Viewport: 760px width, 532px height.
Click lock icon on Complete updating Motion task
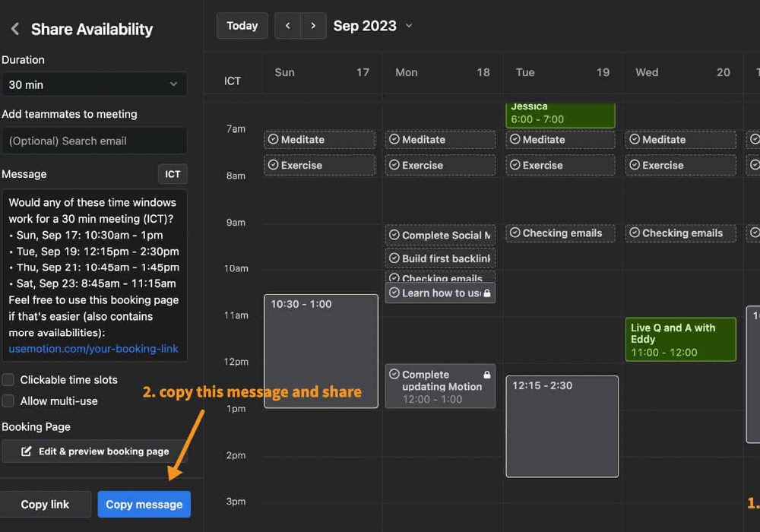(x=486, y=375)
